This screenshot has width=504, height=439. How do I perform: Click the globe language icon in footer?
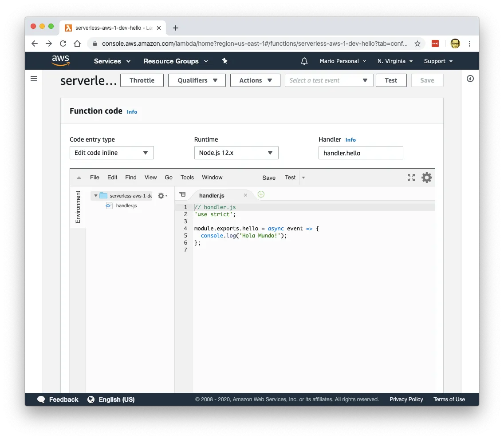click(x=91, y=399)
